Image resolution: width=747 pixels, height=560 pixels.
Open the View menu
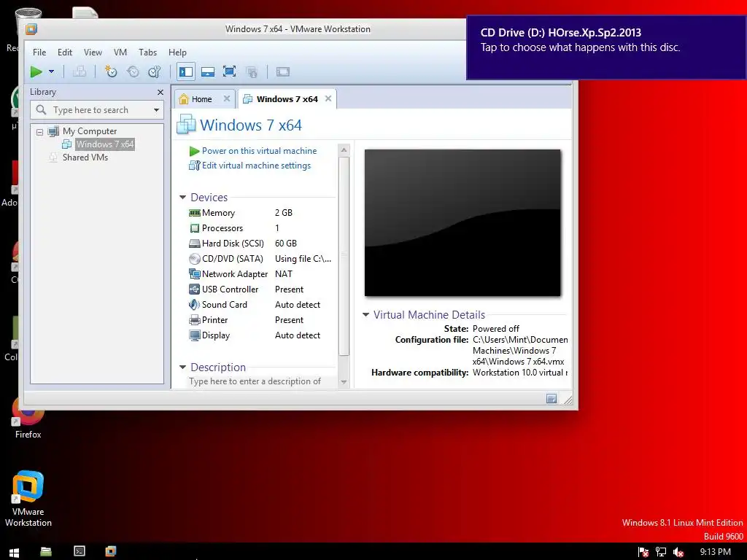(93, 52)
